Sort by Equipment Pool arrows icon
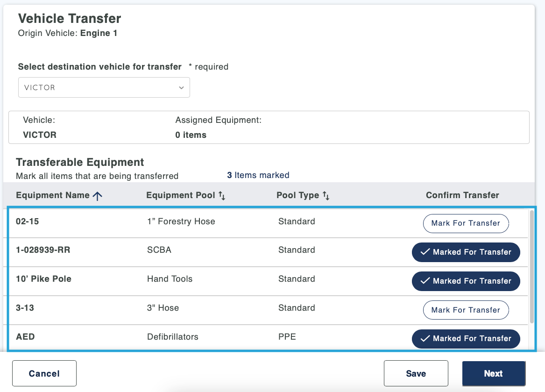This screenshot has width=545, height=392. pyautogui.click(x=222, y=195)
